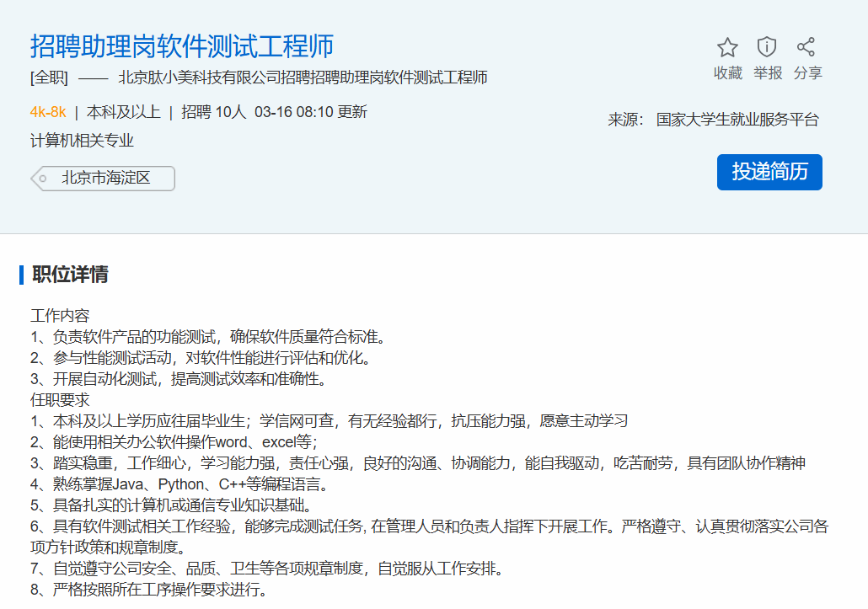Click the 03-16 08:10 更新 timestamp
The height and width of the screenshot is (609, 868).
(311, 112)
